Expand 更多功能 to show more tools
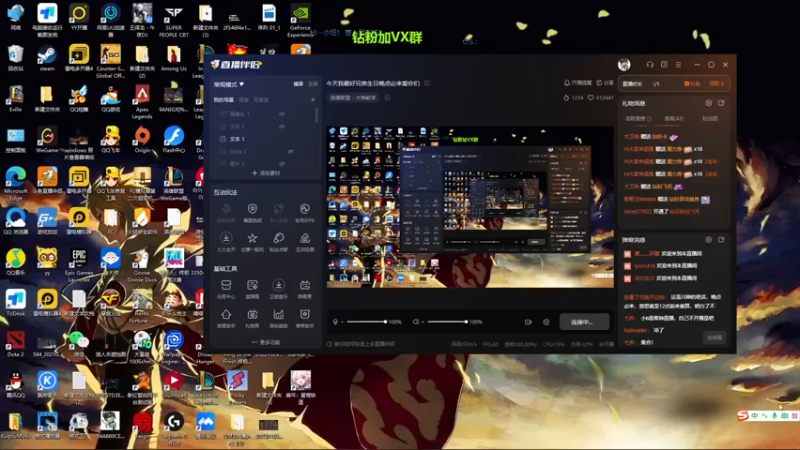The image size is (800, 450). 266,342
